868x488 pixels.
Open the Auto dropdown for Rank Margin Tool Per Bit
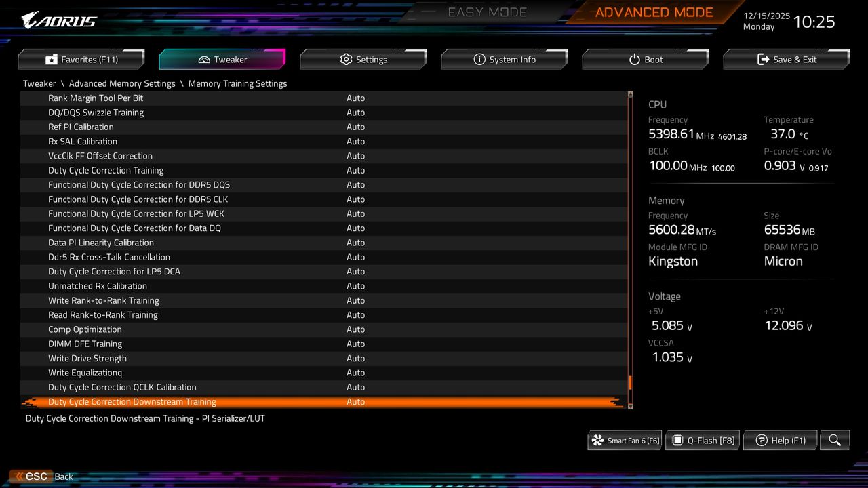[355, 98]
